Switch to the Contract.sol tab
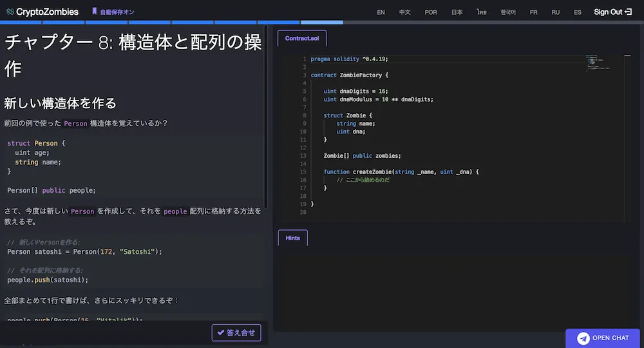The image size is (644, 348). [301, 39]
